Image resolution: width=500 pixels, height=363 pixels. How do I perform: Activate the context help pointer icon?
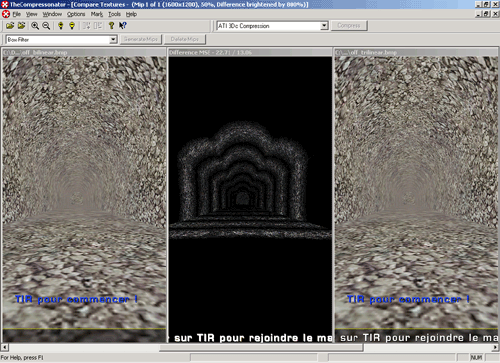click(x=123, y=26)
